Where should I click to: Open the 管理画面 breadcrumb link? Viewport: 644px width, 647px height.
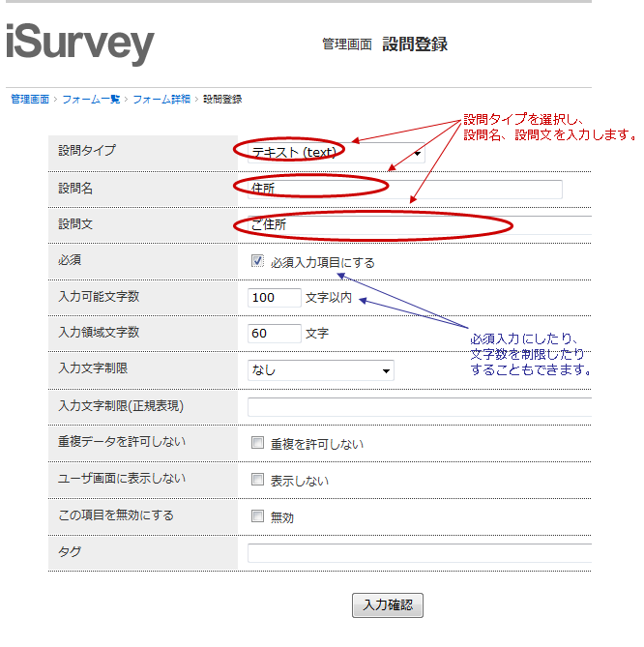point(30,99)
